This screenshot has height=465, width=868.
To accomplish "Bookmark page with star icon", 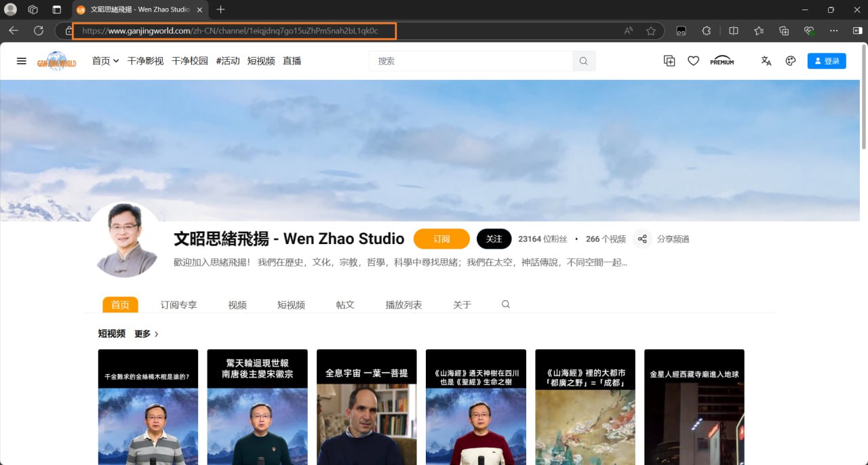I will coord(651,31).
